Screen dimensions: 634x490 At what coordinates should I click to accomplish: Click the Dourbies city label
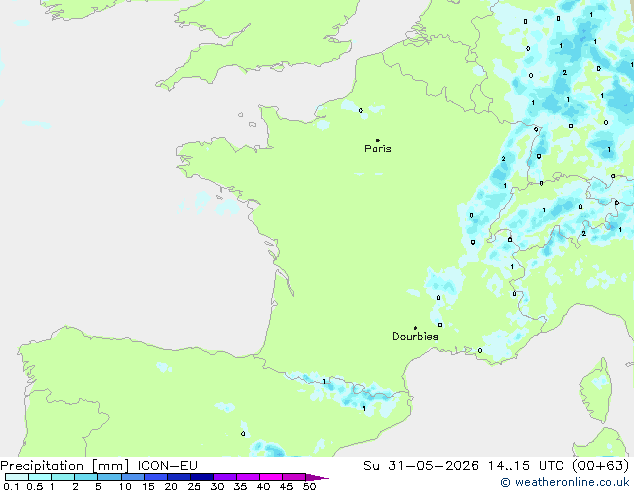(415, 336)
